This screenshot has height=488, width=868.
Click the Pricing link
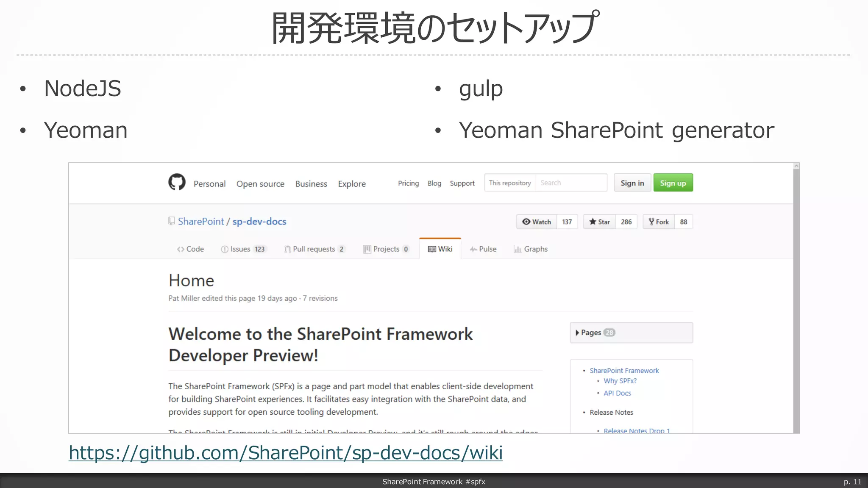pos(408,183)
